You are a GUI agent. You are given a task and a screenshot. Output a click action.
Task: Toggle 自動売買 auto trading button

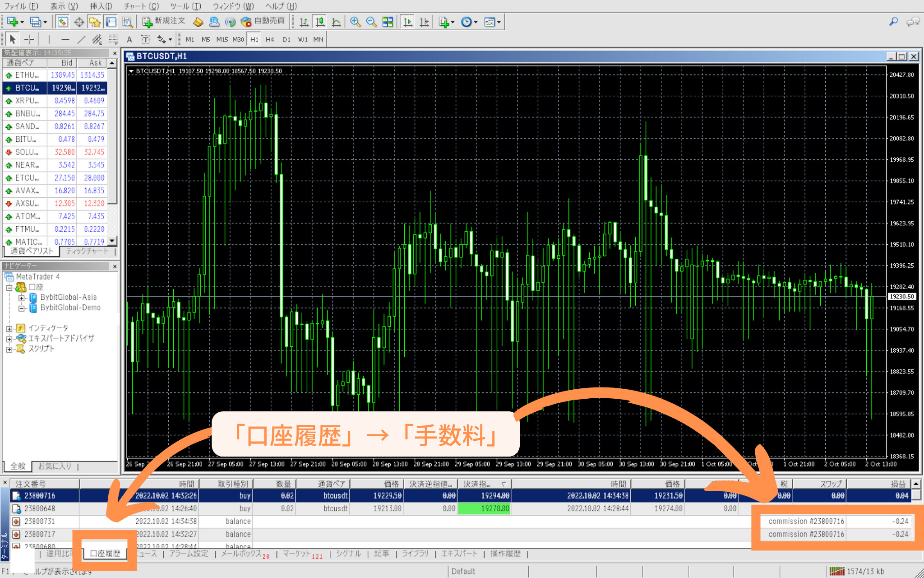(x=263, y=21)
